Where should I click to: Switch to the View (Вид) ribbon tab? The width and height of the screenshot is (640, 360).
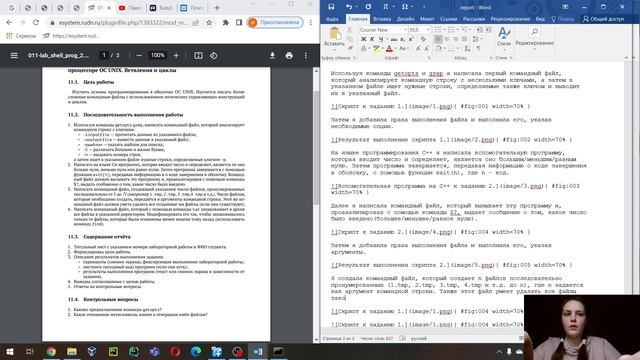click(x=540, y=19)
